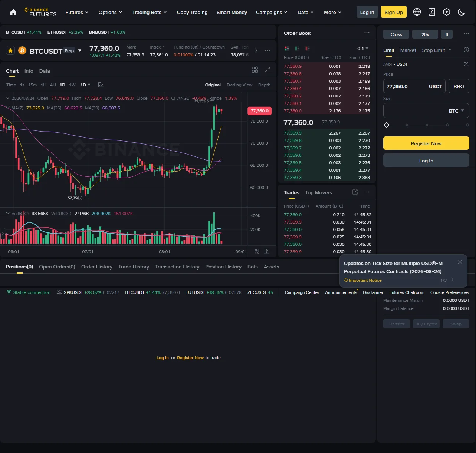Open chart layout grid icon
Viewport: 476px width, 453px height.
pyautogui.click(x=255, y=70)
